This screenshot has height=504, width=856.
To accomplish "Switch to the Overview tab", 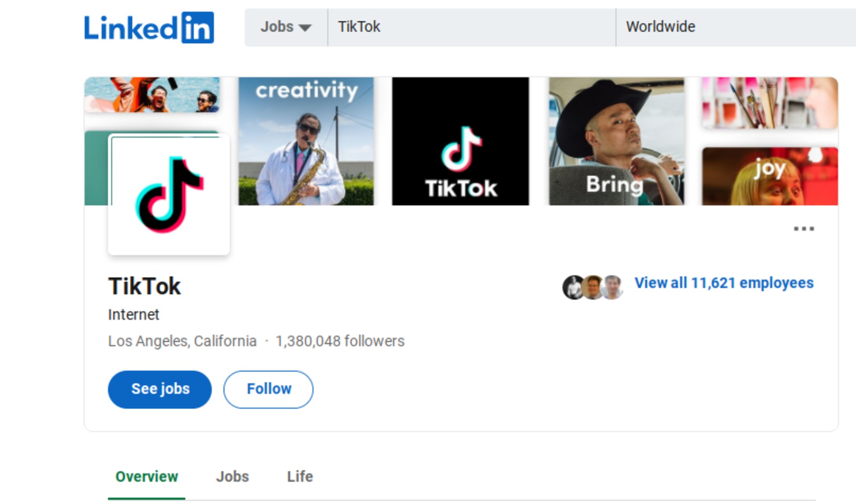I will (147, 476).
